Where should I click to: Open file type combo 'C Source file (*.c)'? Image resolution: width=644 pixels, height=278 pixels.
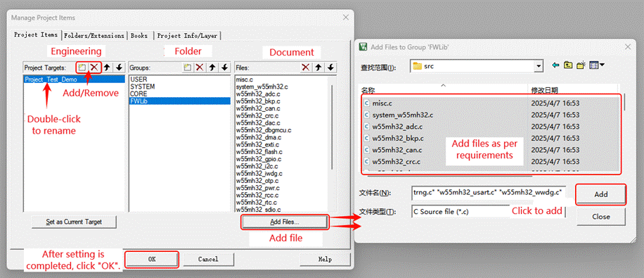pos(488,211)
